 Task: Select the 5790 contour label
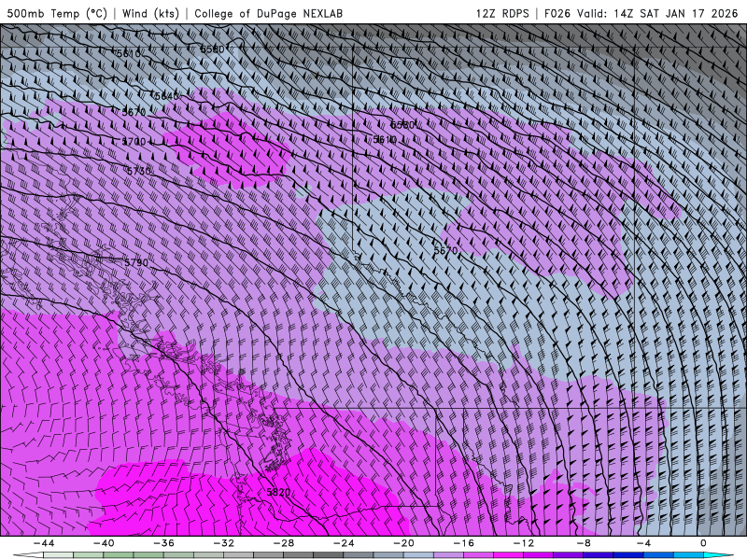tap(136, 263)
